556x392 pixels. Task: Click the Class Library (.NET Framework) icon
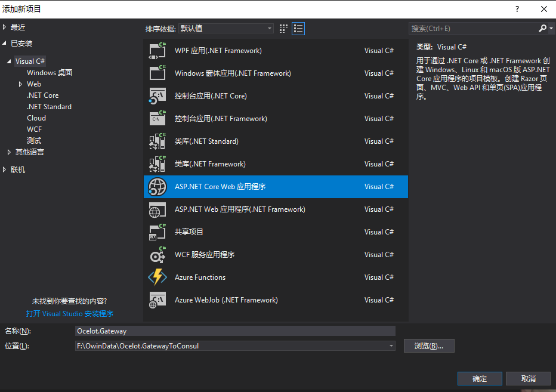click(x=157, y=164)
